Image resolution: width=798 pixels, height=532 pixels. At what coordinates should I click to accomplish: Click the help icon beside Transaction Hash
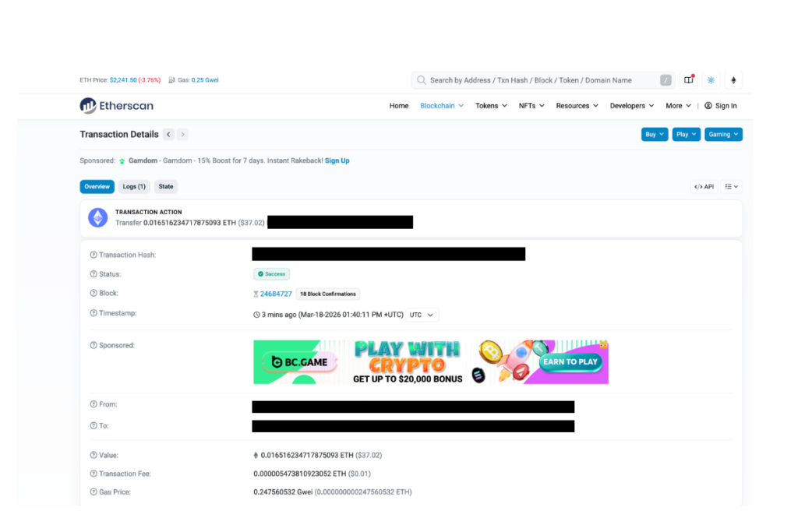click(x=94, y=255)
